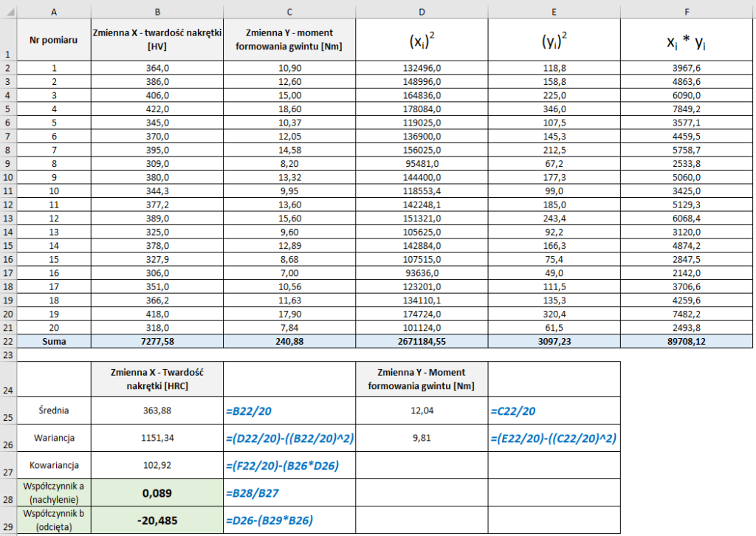Select the intercept value -20,485
Image resolution: width=756 pixels, height=536 pixels.
point(157,520)
